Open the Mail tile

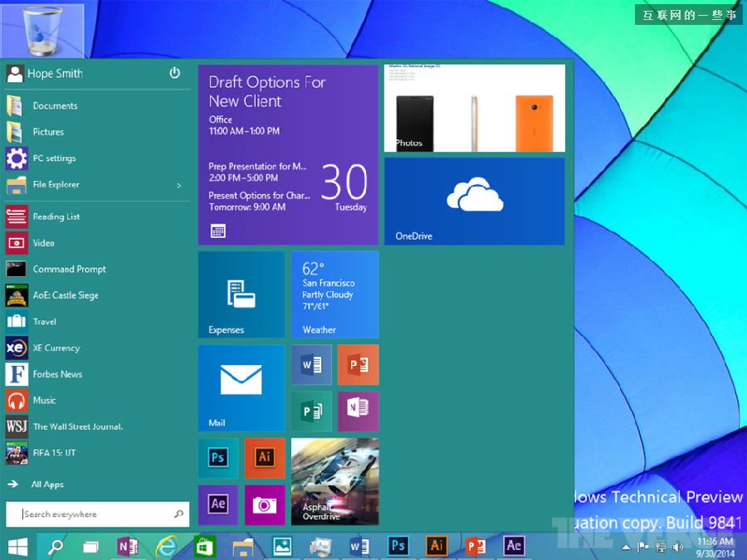pos(241,387)
